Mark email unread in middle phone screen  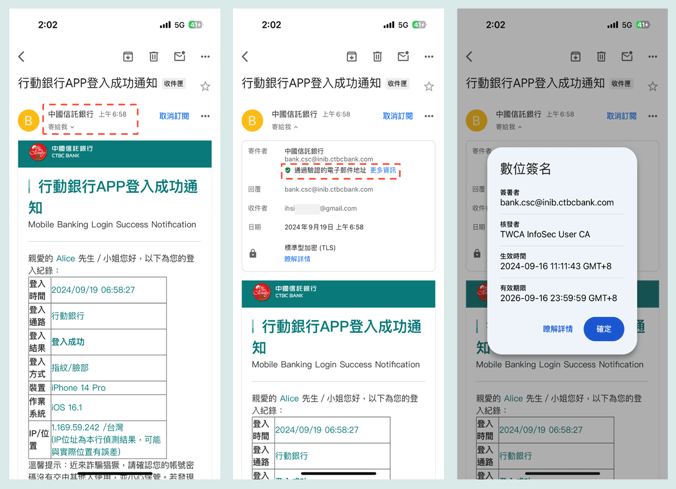point(404,56)
